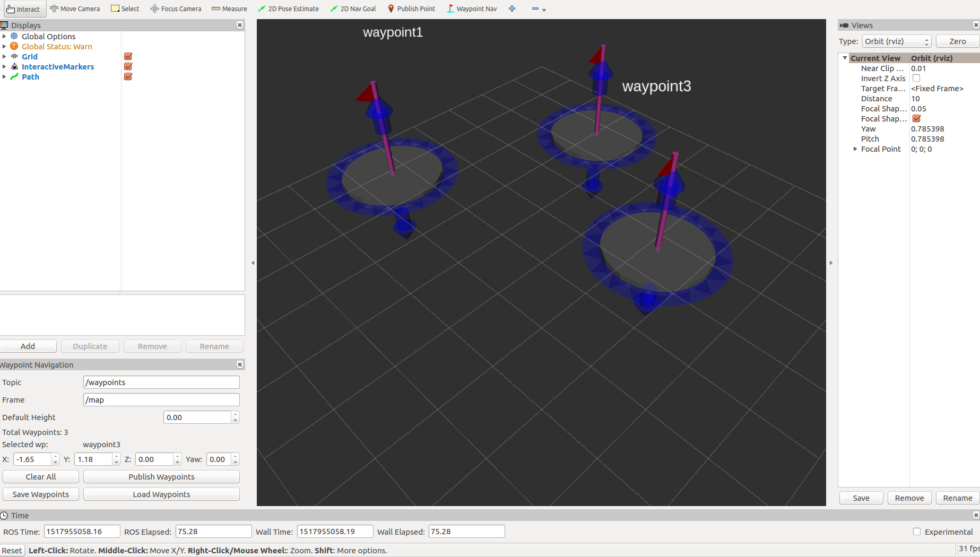Click the Displays panel monitor icon
The width and height of the screenshot is (980, 557).
[x=4, y=25]
